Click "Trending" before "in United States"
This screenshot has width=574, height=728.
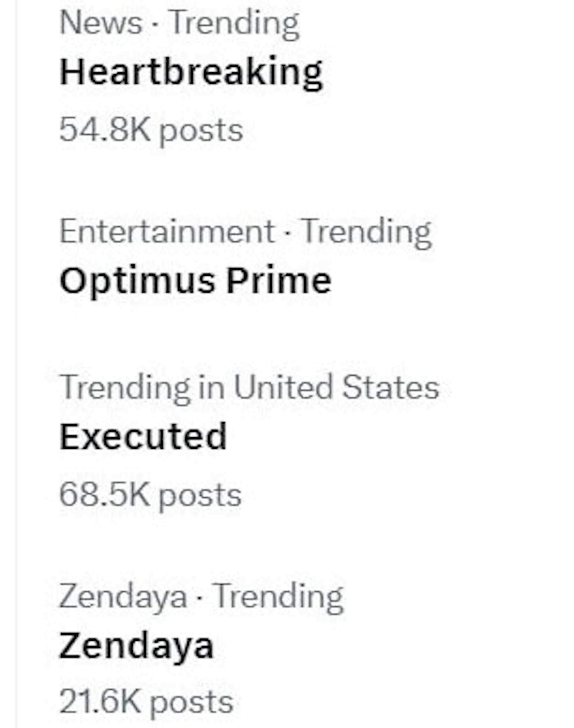[x=124, y=387]
